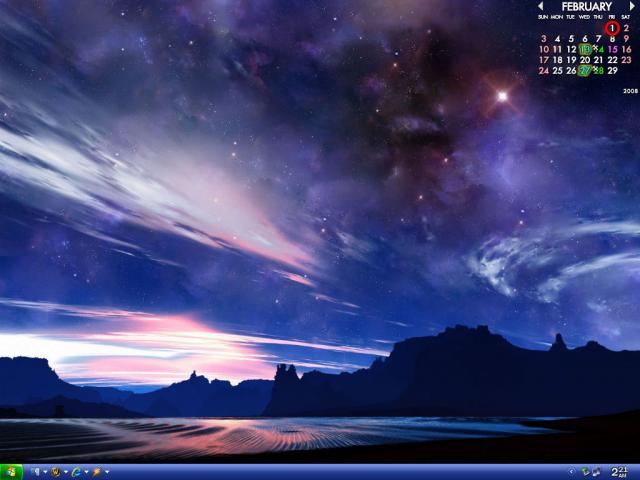
Task: Click the network connection tray icon
Action: [585, 471]
